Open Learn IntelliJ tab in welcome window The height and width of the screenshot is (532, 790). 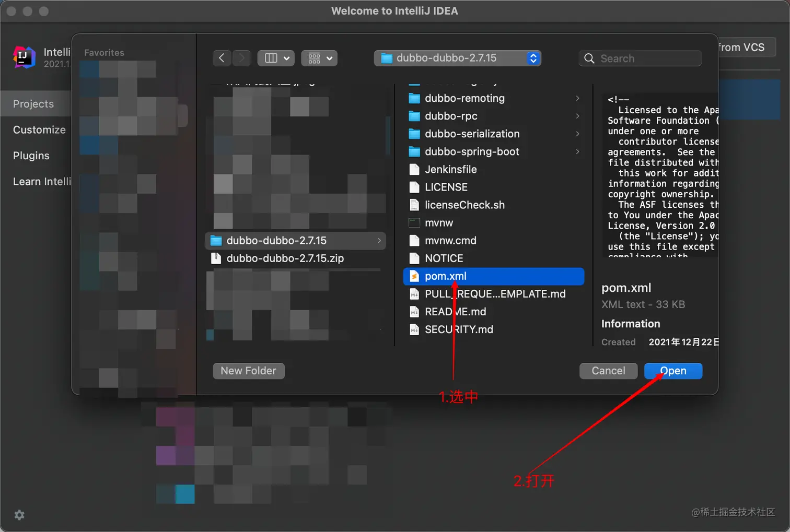coord(41,181)
